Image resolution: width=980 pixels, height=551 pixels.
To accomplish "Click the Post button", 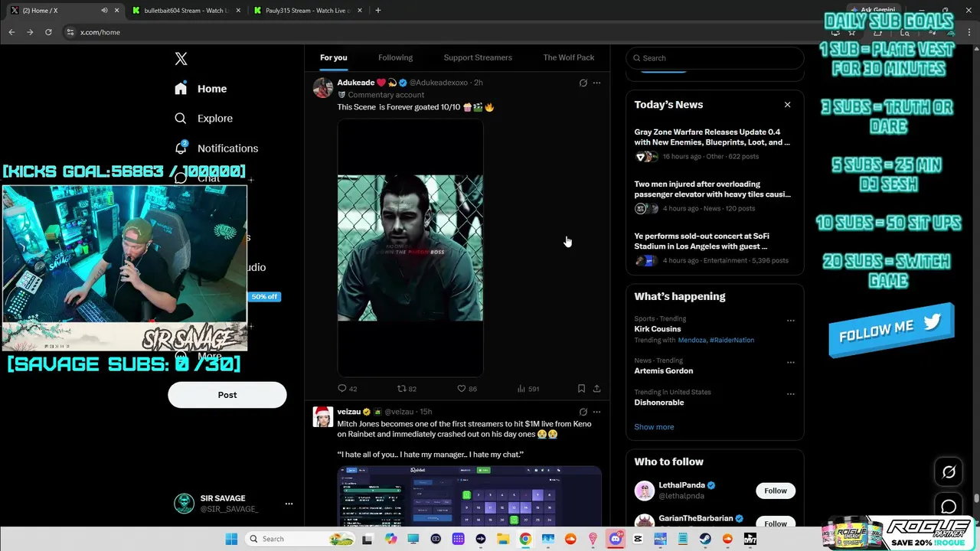I will 227,395.
